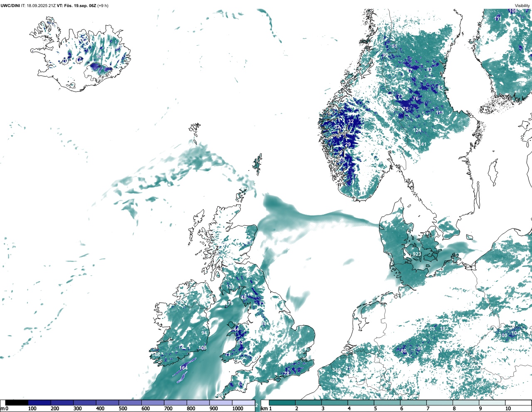Click the '44' value over north Wales
This screenshot has width=532, height=412.
pos(236,329)
